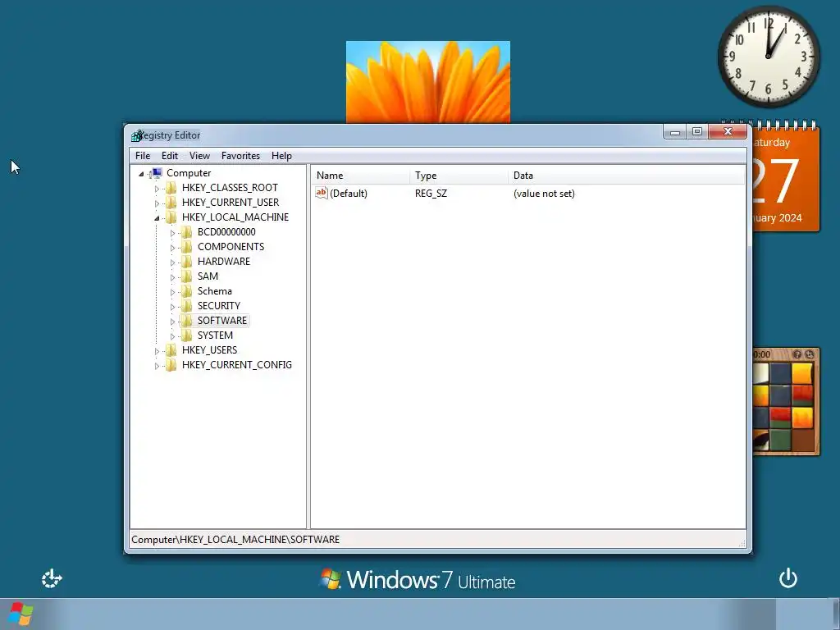Viewport: 840px width, 630px height.
Task: Sort by the Name column header
Action: [361, 176]
